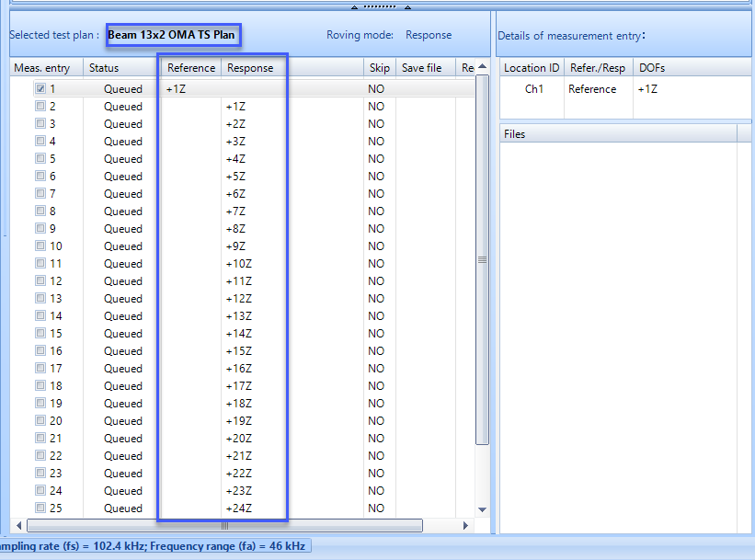Click the Save file column header
755x560 pixels.
pyautogui.click(x=422, y=66)
